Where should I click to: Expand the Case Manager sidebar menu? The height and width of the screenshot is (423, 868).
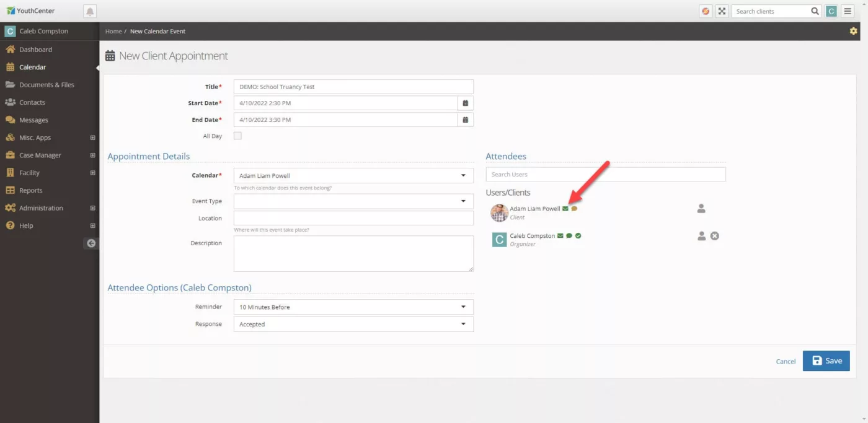[x=92, y=155]
